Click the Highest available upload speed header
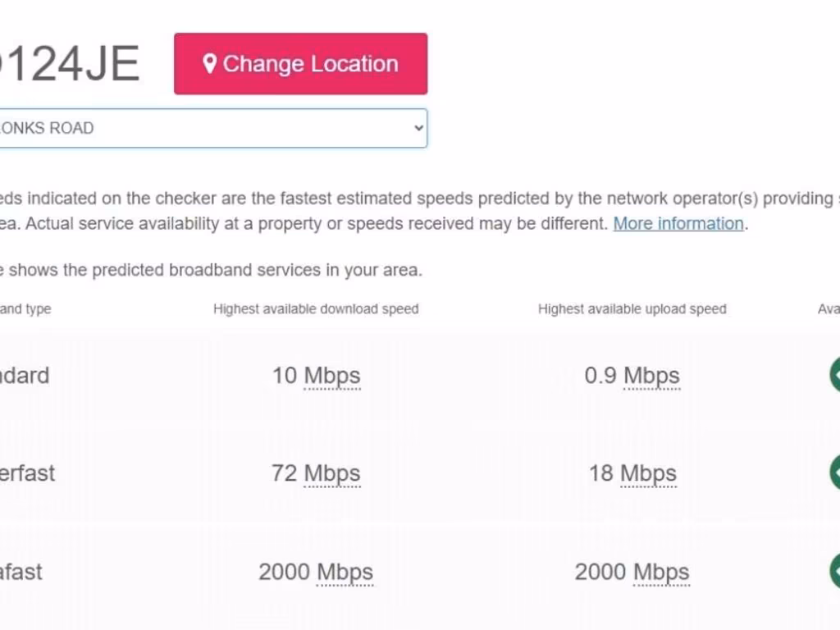The width and height of the screenshot is (840, 630). coord(632,309)
